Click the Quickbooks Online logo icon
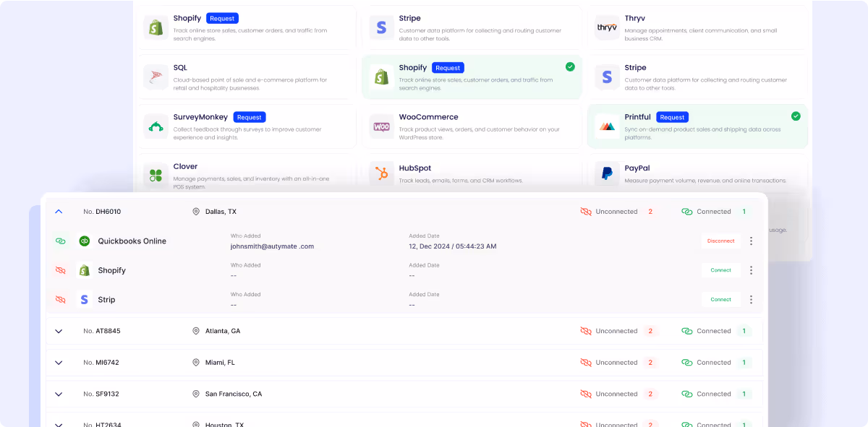Image resolution: width=868 pixels, height=427 pixels. click(84, 241)
